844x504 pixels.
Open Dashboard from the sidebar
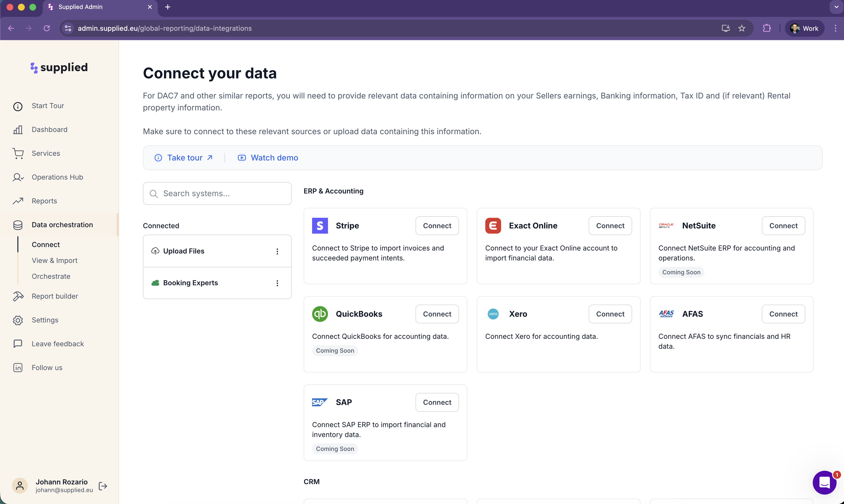[x=50, y=129]
